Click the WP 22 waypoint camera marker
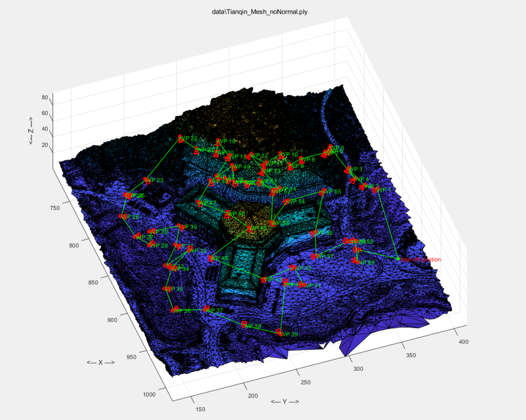The width and height of the screenshot is (526, 420). tap(180, 139)
